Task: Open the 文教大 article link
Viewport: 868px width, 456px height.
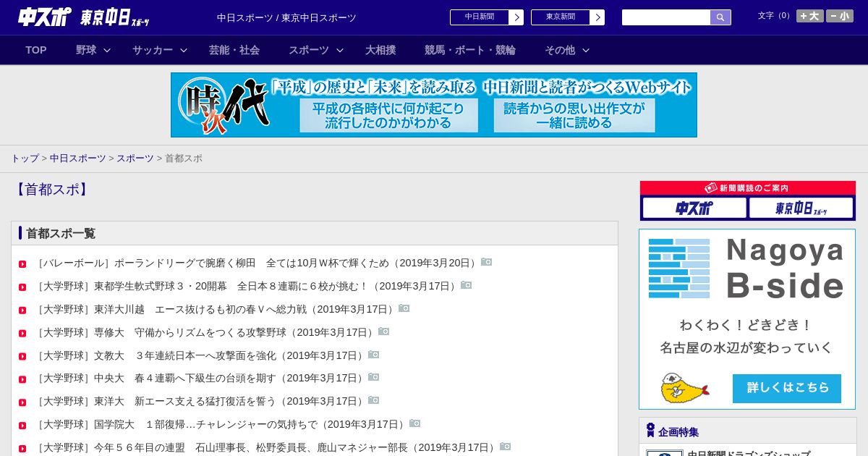Action: point(201,355)
